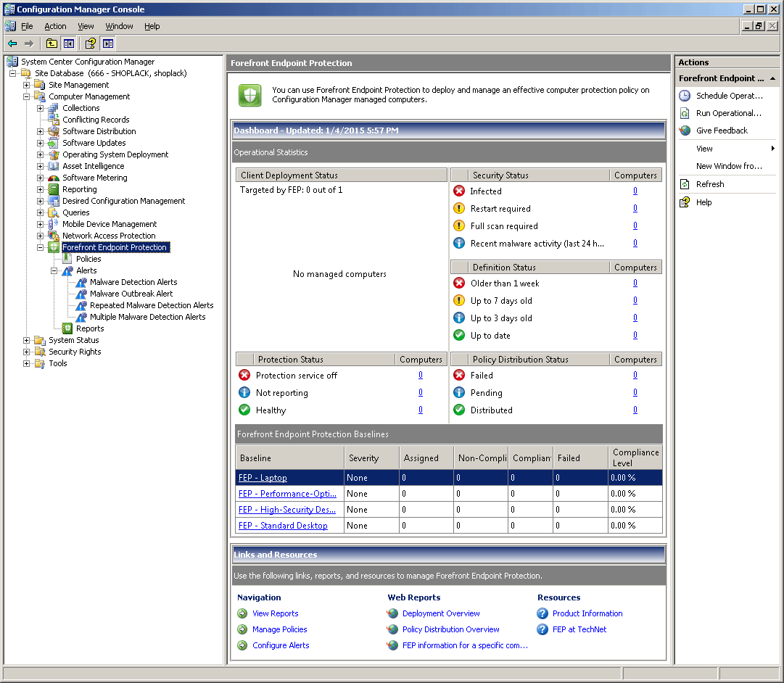Click the Up to date count link

click(x=635, y=335)
